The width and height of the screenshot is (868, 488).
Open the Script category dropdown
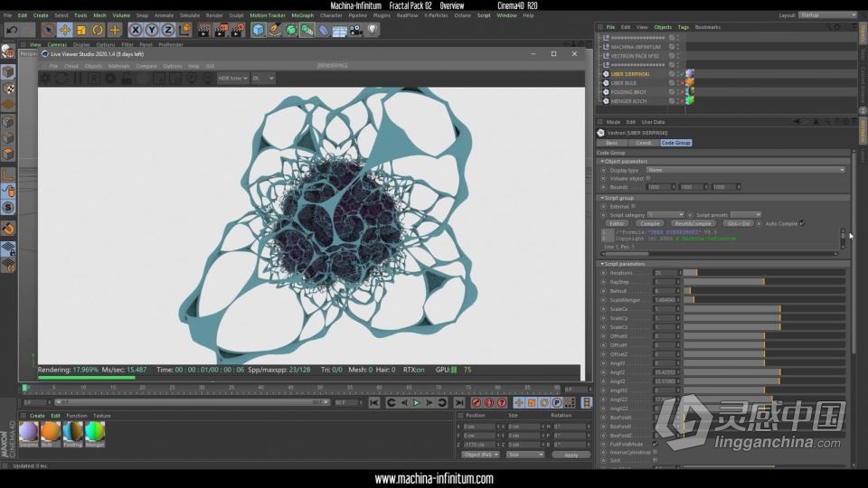[x=666, y=215]
